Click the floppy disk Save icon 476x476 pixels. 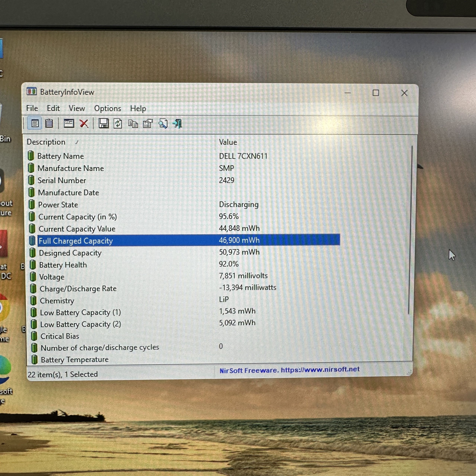(104, 123)
